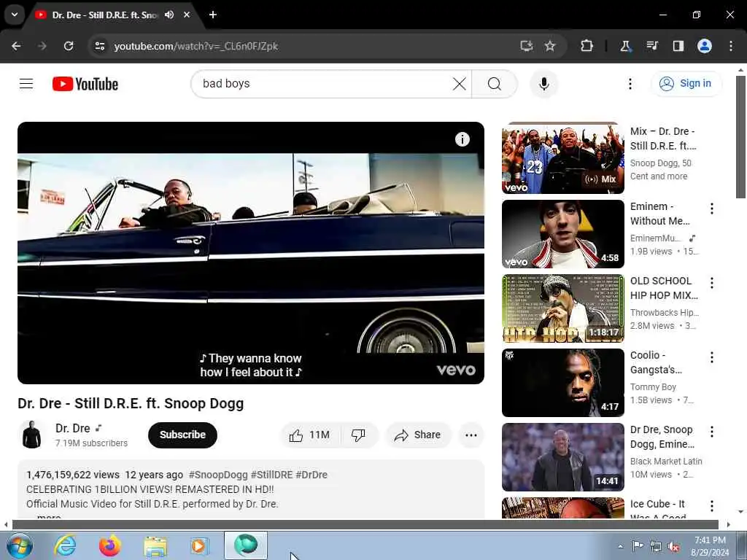Dislike the video with thumbs down
The image size is (747, 560).
358,435
